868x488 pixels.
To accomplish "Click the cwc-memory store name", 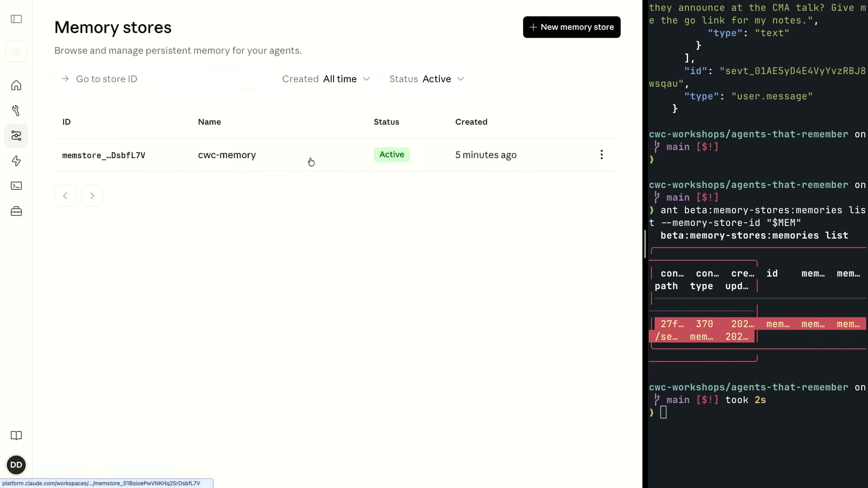I will point(227,155).
